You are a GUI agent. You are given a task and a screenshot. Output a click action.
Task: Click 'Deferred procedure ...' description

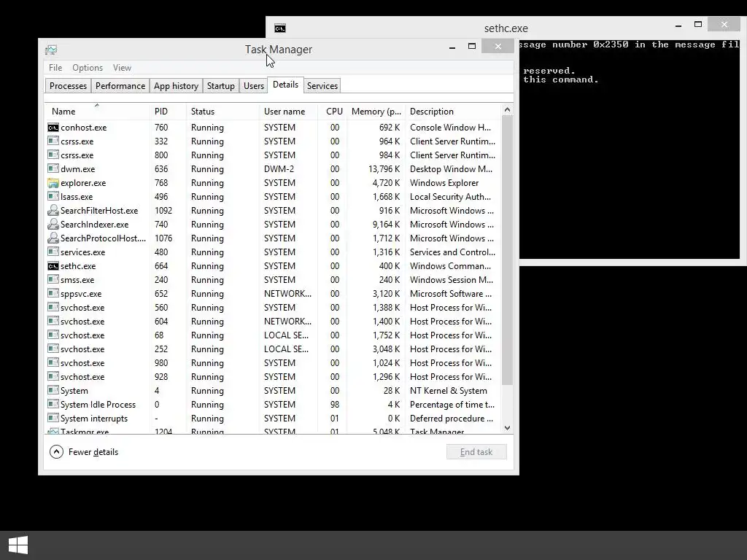click(x=451, y=418)
